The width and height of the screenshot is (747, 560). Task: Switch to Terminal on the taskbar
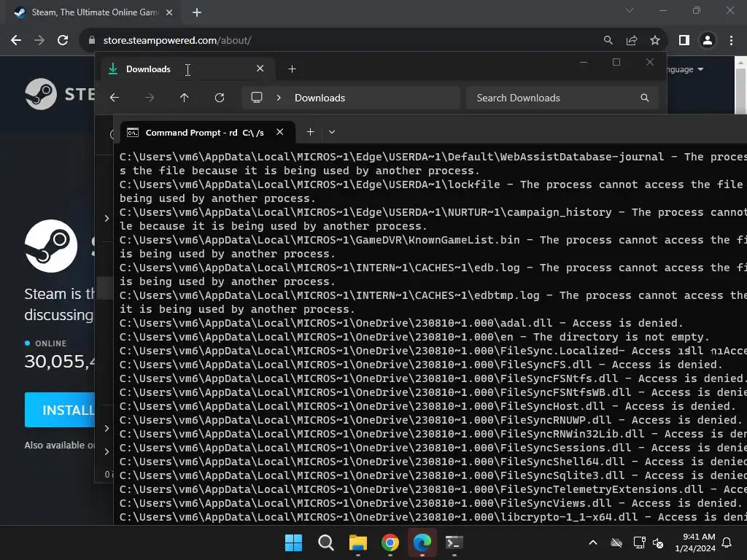coord(454,542)
